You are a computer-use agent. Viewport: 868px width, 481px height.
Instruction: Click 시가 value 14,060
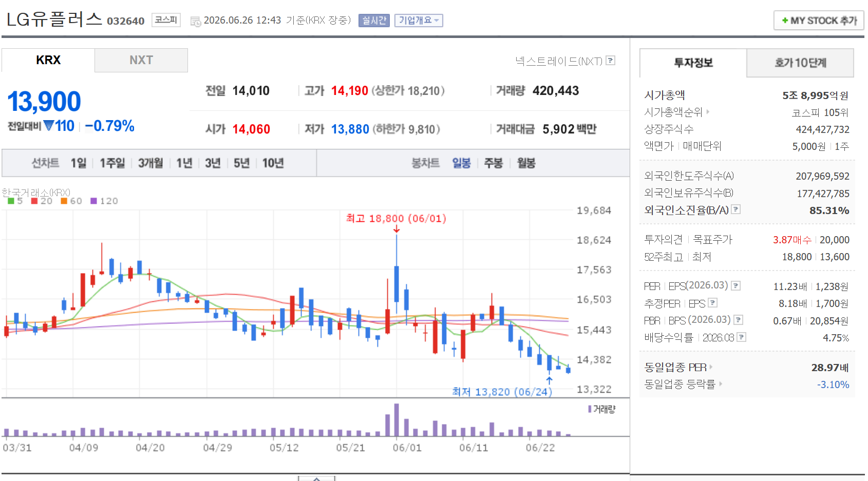coord(252,129)
